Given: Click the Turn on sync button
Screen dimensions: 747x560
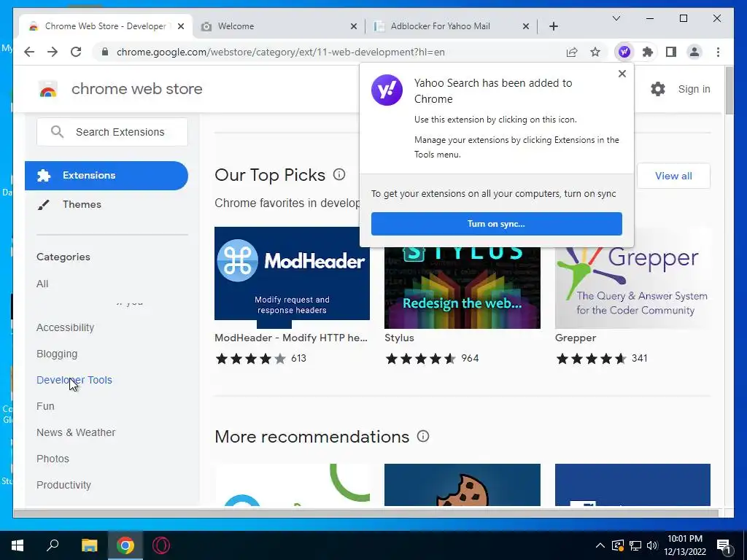Looking at the screenshot, I should 496,224.
